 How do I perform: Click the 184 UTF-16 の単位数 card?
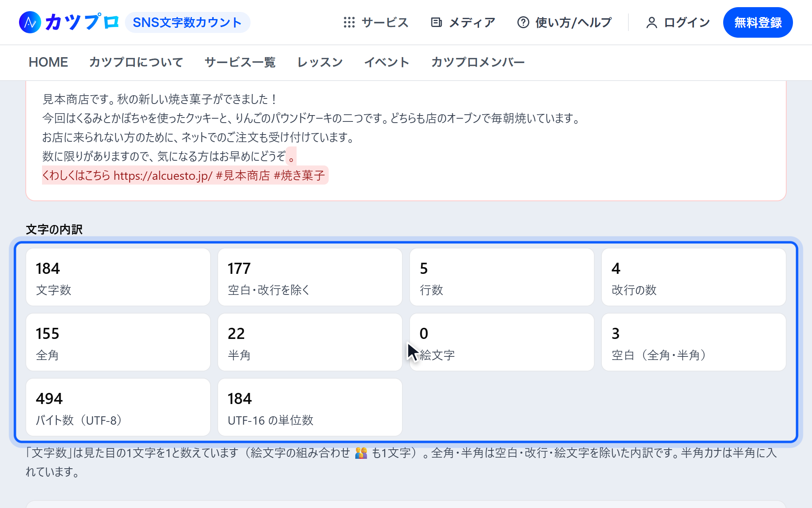coord(310,407)
